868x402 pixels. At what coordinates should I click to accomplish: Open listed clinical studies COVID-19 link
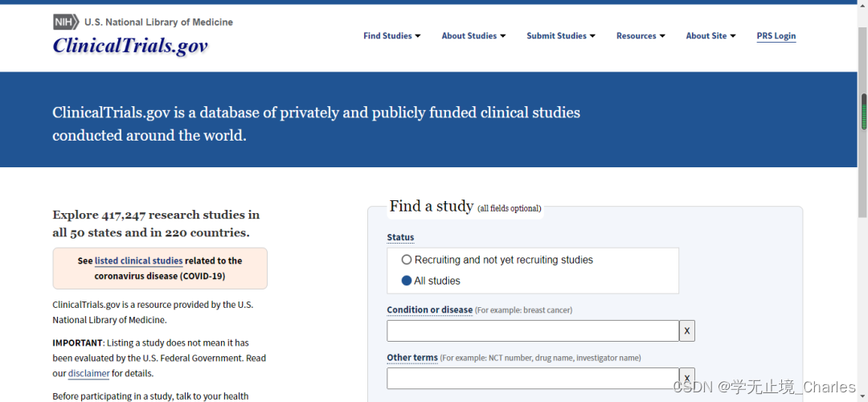[x=138, y=260]
